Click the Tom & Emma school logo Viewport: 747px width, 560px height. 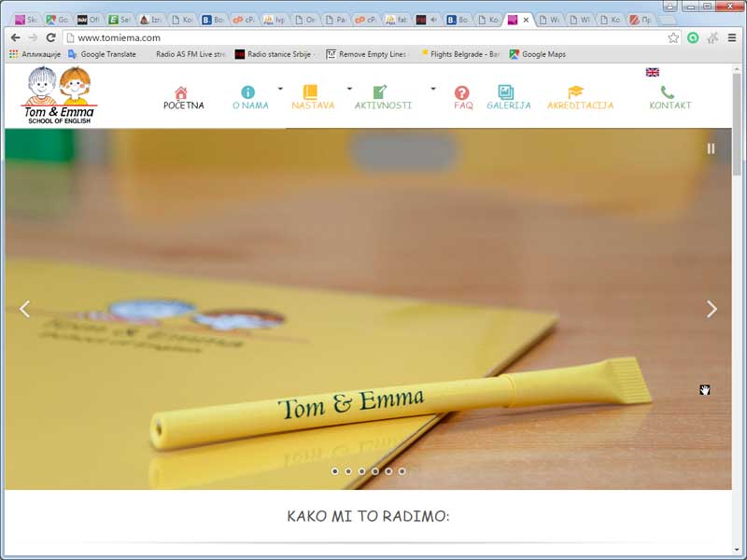coord(59,95)
